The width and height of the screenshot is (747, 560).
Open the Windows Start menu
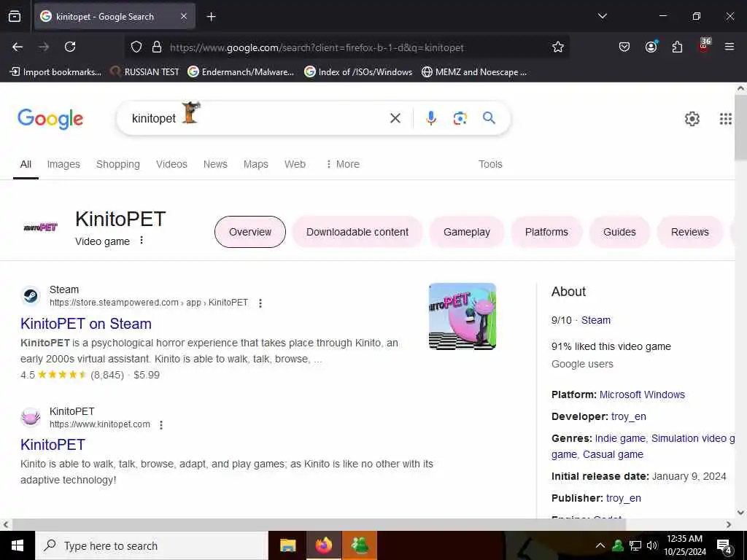[18, 545]
